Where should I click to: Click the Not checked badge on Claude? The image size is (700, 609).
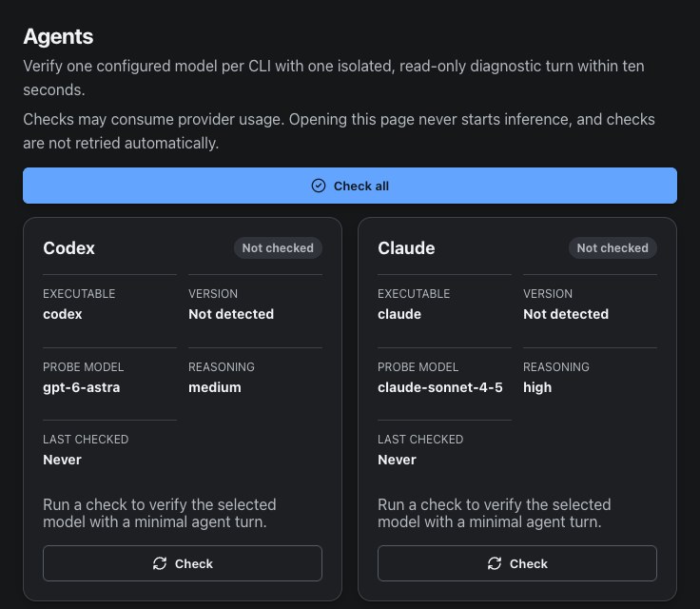612,248
